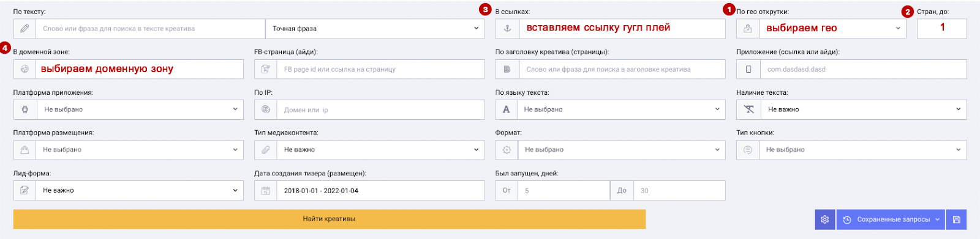The height and width of the screenshot is (239, 980).
Task: Click the 'Найти креативы' search button
Action: pos(330,219)
